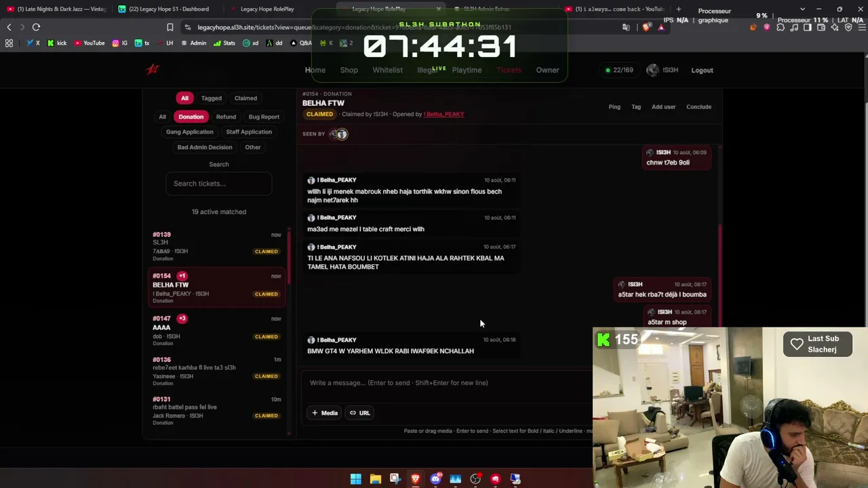Screen dimensions: 868x488
Task: Click the URL attachment button
Action: 360,413
